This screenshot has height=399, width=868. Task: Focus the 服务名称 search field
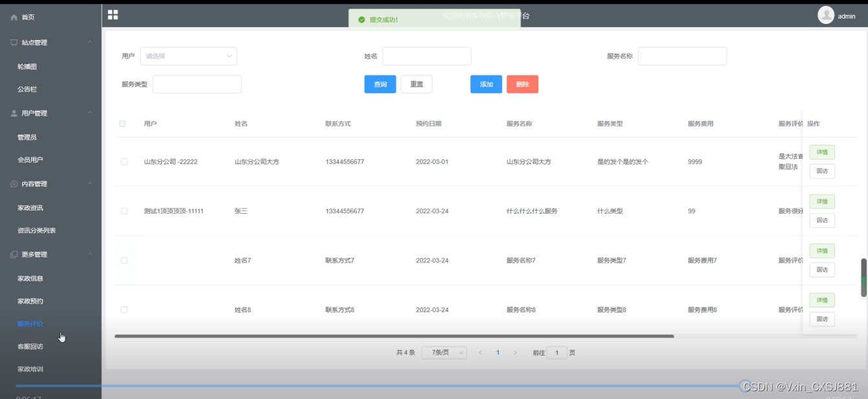682,56
